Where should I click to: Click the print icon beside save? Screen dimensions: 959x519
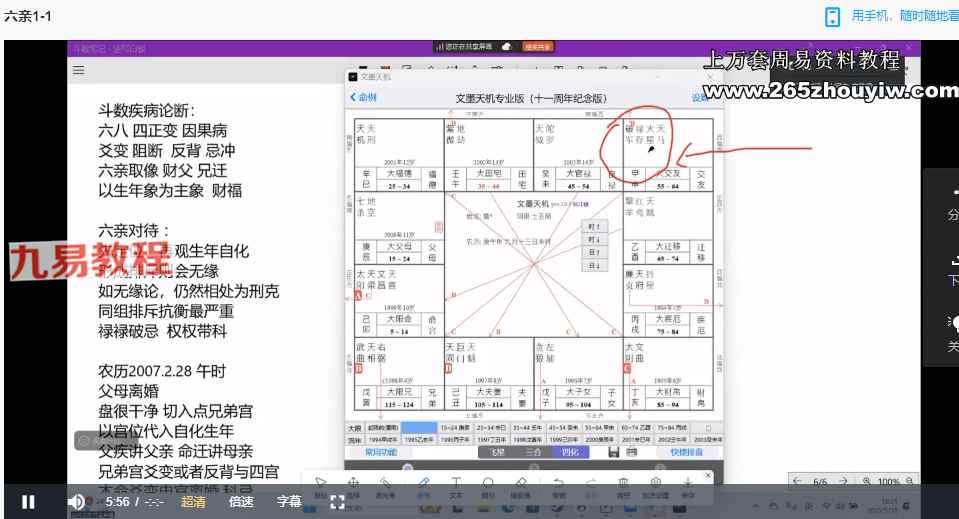pos(632,452)
